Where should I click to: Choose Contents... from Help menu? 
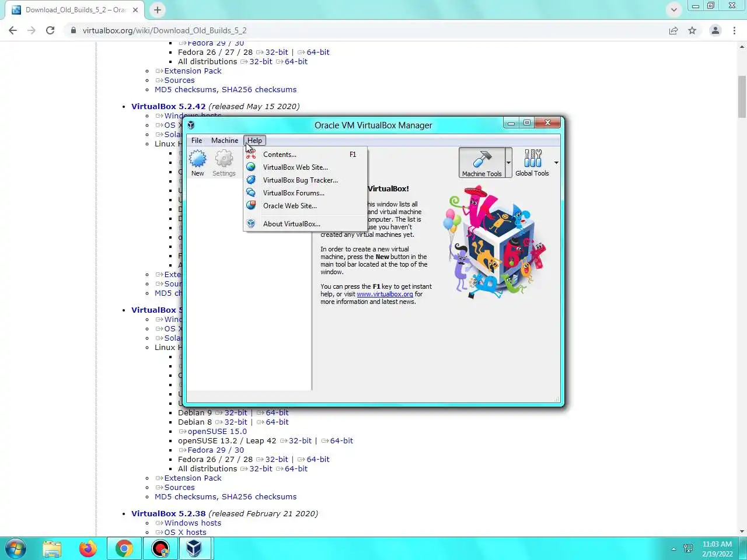pos(305,155)
